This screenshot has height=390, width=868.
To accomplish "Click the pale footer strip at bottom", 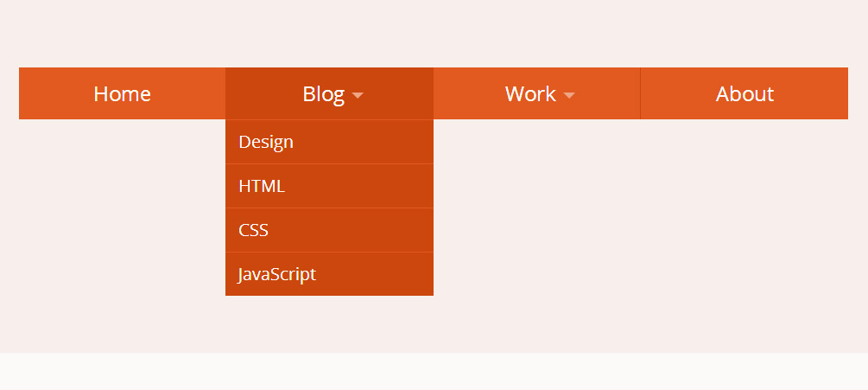I will 434,372.
